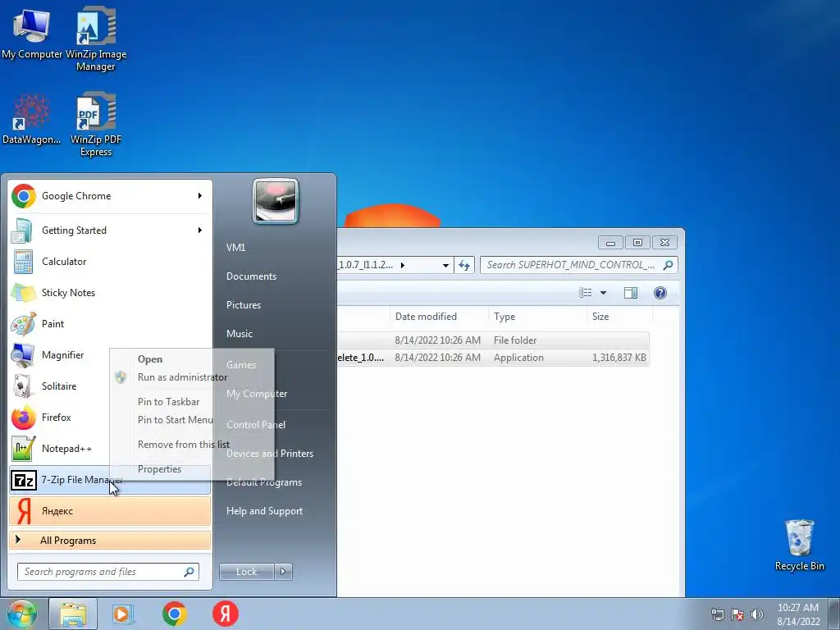This screenshot has width=840, height=630.
Task: Open shutdown options arrow beside Lock
Action: point(283,572)
